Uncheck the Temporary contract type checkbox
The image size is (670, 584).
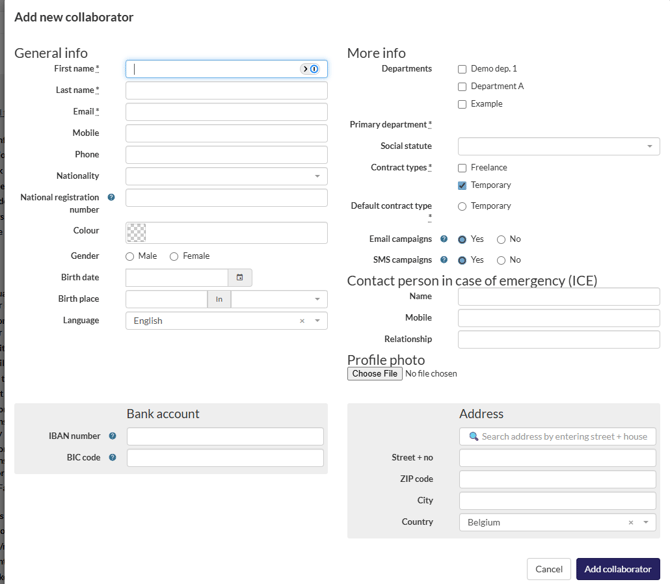point(462,185)
